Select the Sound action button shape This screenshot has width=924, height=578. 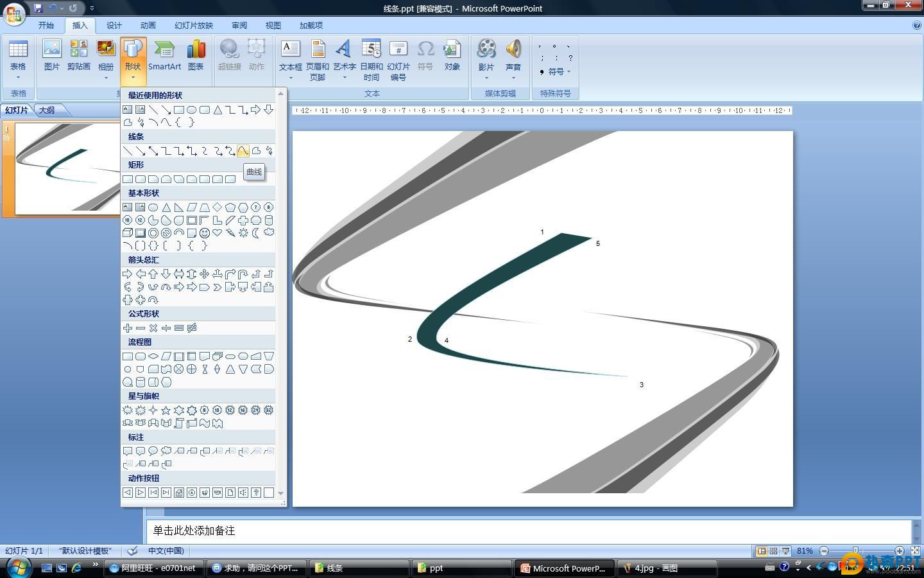tap(243, 493)
